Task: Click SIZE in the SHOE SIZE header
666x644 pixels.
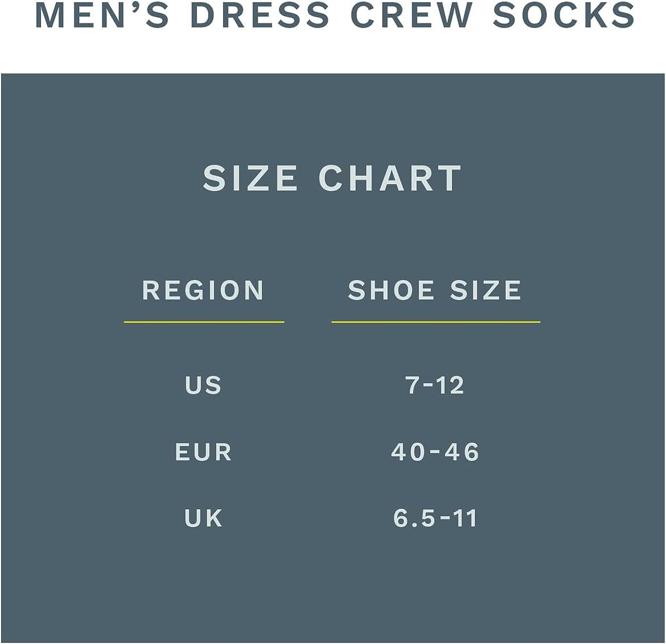Action: click(486, 291)
